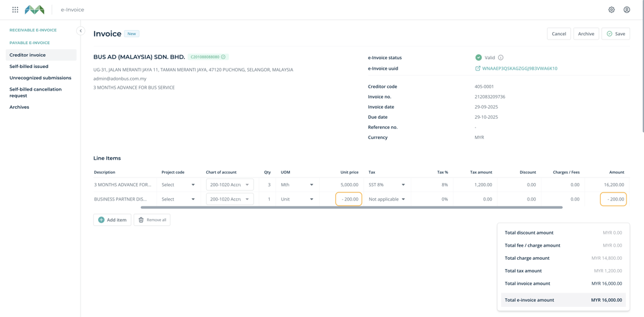Click the tax amount 1,200.00 cell
The image size is (644, 317).
pos(482,185)
